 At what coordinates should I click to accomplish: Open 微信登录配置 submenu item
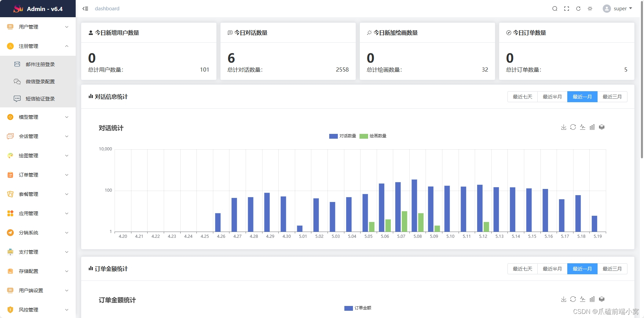(38, 82)
